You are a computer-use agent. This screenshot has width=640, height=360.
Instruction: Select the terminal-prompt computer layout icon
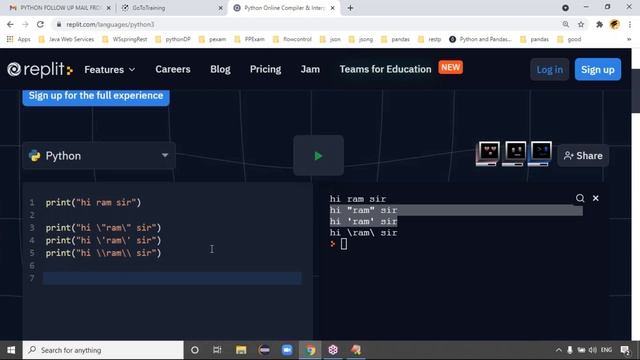540,154
